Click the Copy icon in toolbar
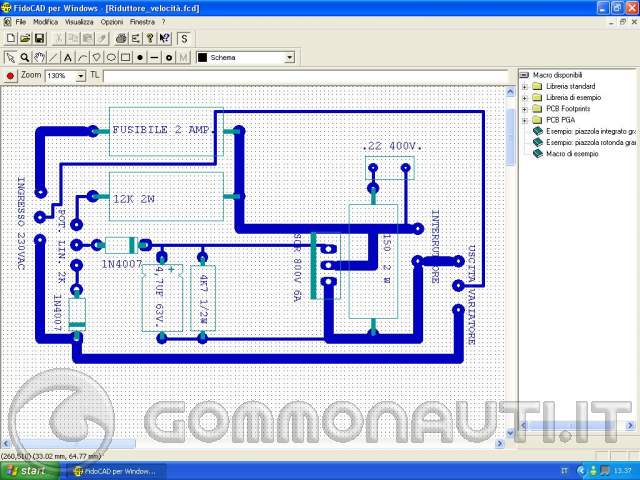The image size is (640, 480). click(x=73, y=38)
